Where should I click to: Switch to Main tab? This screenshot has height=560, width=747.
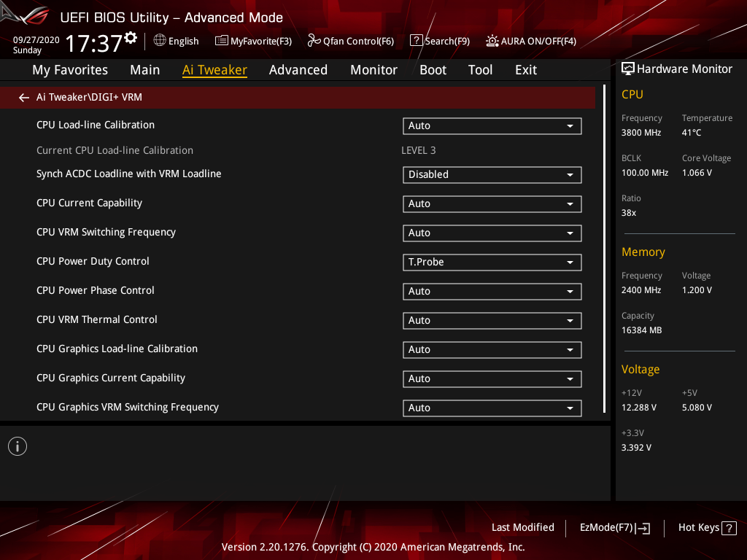(x=145, y=70)
